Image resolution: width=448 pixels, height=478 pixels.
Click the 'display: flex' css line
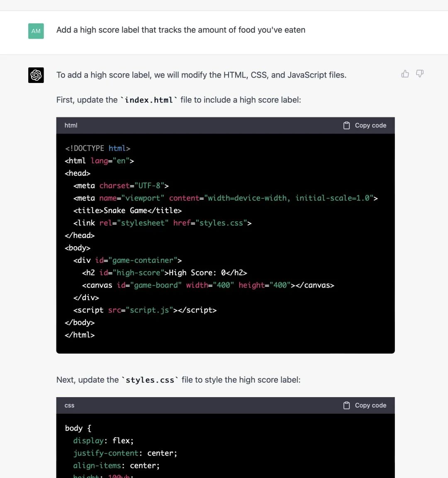pyautogui.click(x=103, y=441)
